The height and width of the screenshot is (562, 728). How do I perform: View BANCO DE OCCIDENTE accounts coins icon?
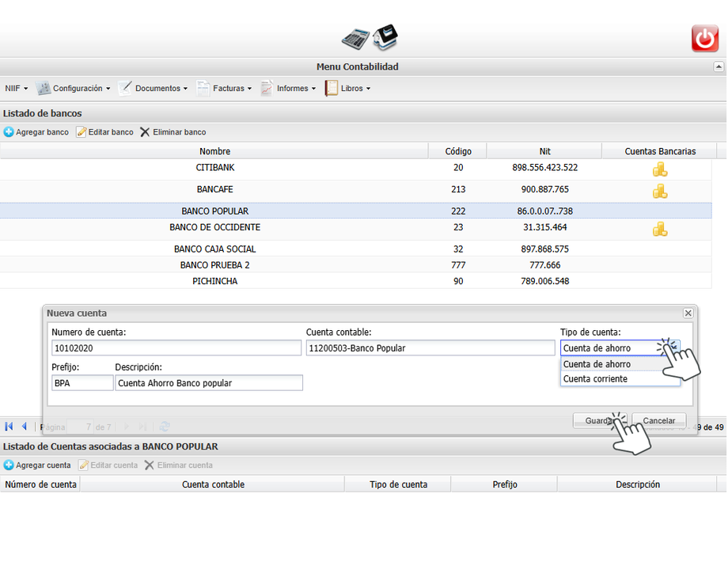click(659, 229)
